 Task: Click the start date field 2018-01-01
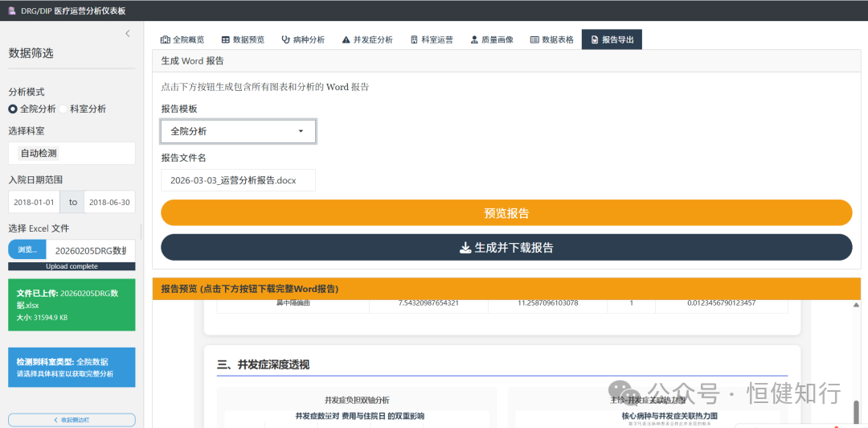[35, 202]
